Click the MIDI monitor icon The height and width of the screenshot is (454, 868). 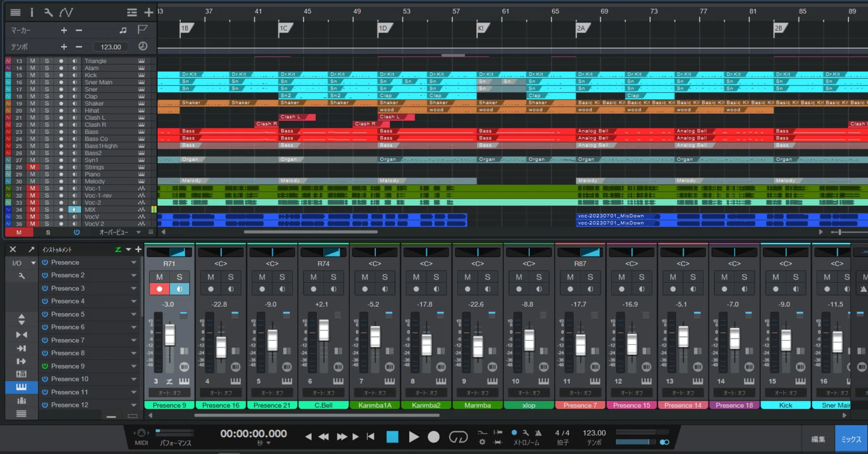(x=141, y=433)
